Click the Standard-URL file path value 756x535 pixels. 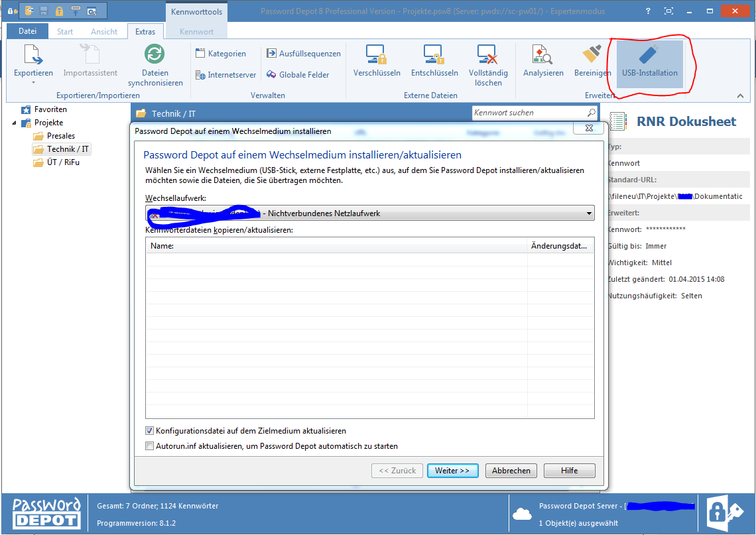point(676,196)
